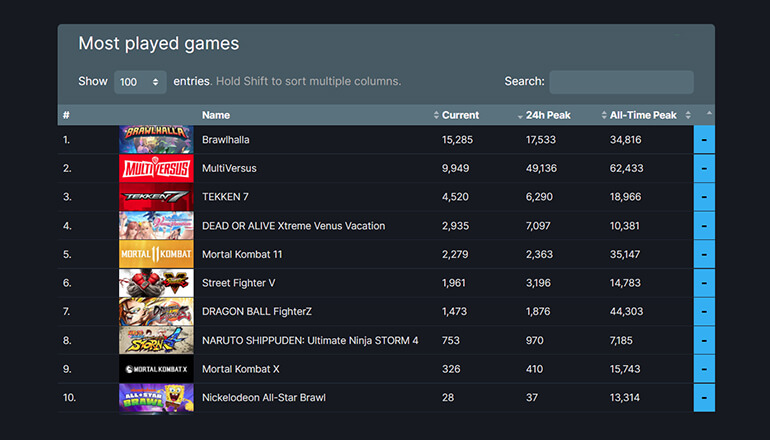
Task: Select Street Fighter V 24h peak 3,196
Action: 538,283
